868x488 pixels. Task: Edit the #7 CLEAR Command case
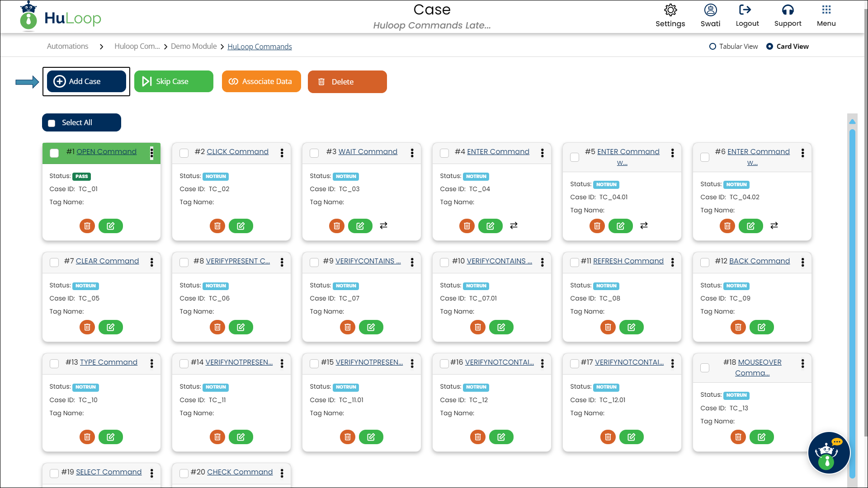coord(111,327)
